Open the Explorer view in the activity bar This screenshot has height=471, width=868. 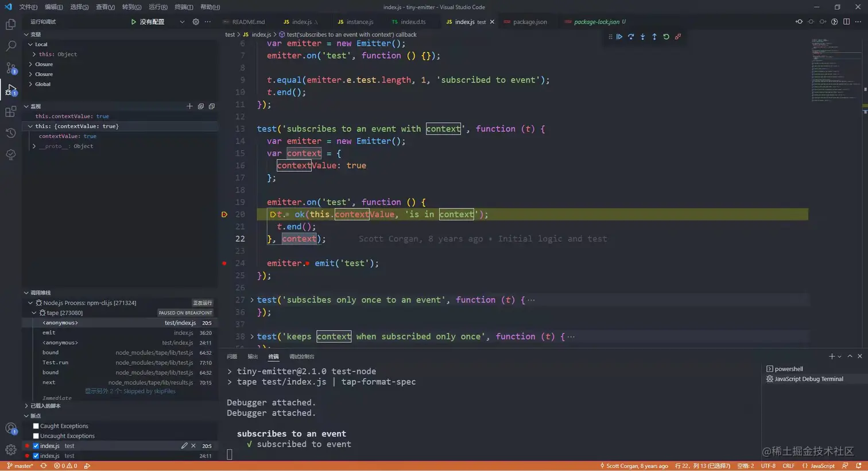coord(10,25)
